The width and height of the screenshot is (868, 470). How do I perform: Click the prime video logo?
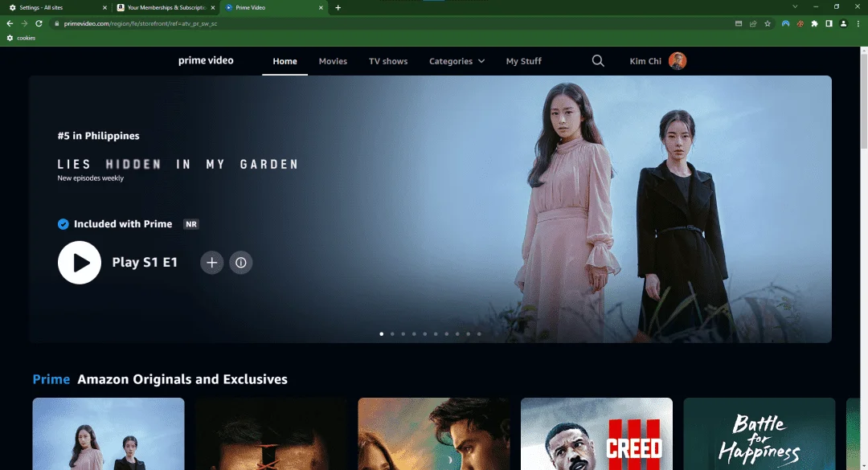click(x=206, y=60)
